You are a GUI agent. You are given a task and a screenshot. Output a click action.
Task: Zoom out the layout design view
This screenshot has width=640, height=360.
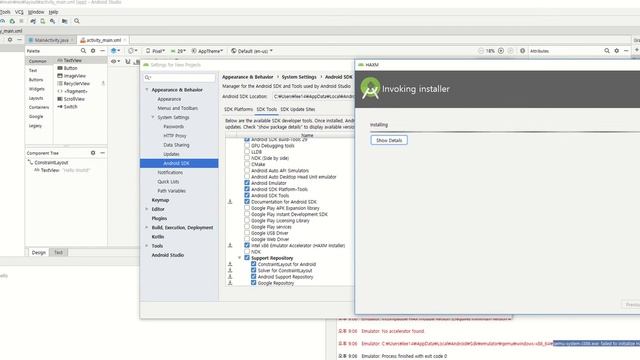[481, 51]
